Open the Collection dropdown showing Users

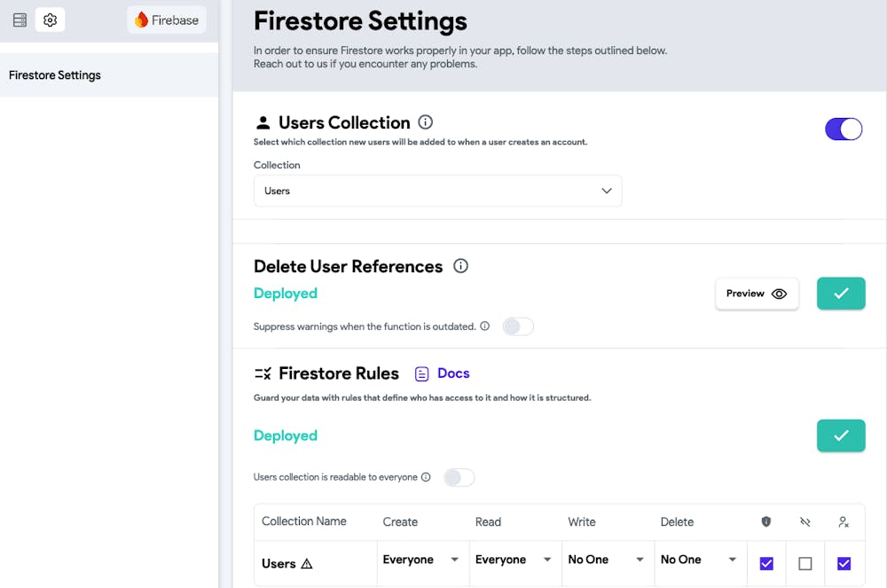coord(437,191)
